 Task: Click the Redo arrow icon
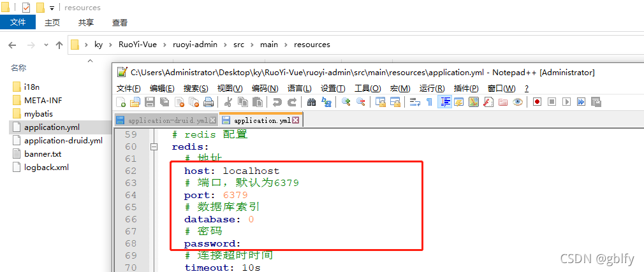pos(292,102)
